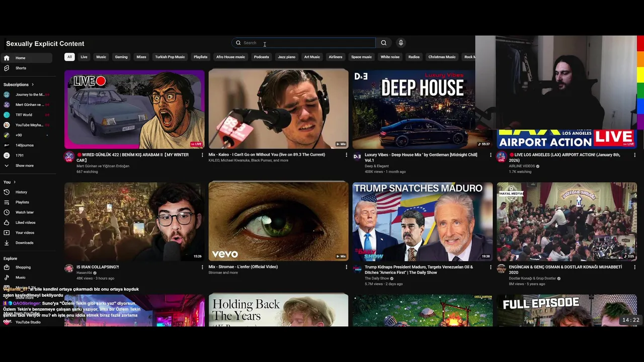Open more options for Daily Show Maduro video
Image resolution: width=644 pixels, height=362 pixels.
coord(491,267)
